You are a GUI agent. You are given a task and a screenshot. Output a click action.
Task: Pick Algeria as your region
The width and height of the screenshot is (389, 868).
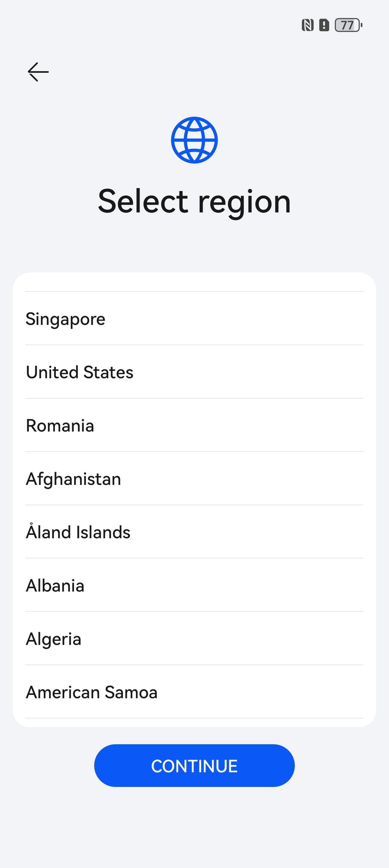pos(194,639)
